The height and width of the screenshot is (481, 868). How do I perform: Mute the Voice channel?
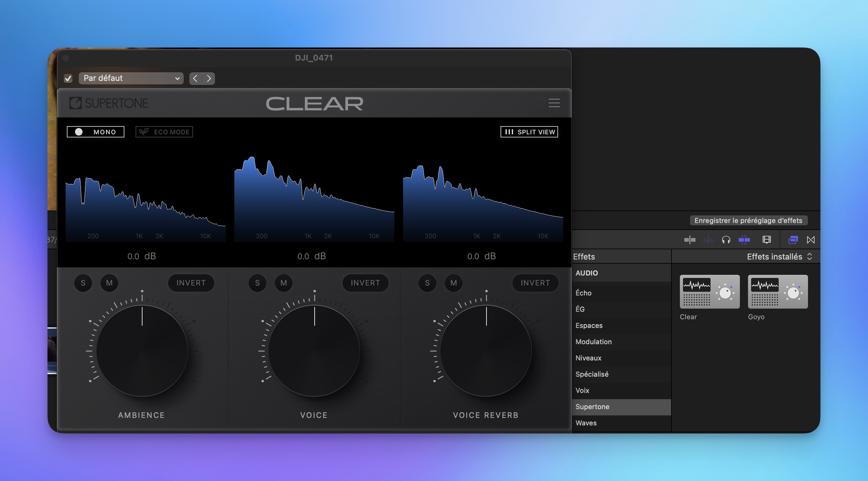coord(284,283)
